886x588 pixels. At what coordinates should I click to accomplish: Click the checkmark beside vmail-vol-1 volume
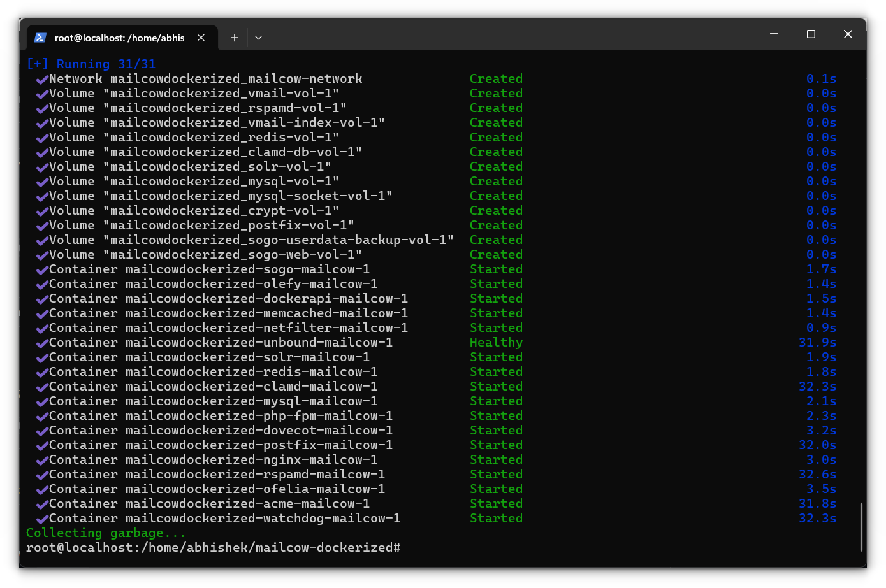[41, 93]
